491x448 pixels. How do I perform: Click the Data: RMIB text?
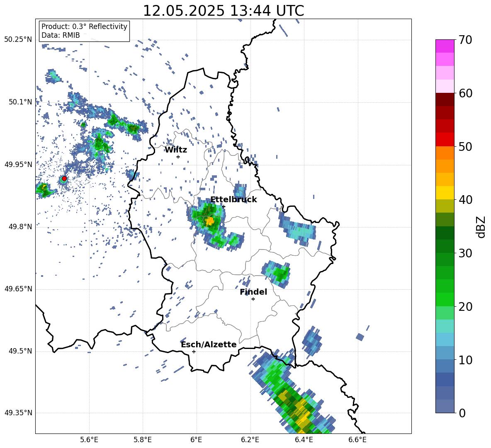click(61, 35)
